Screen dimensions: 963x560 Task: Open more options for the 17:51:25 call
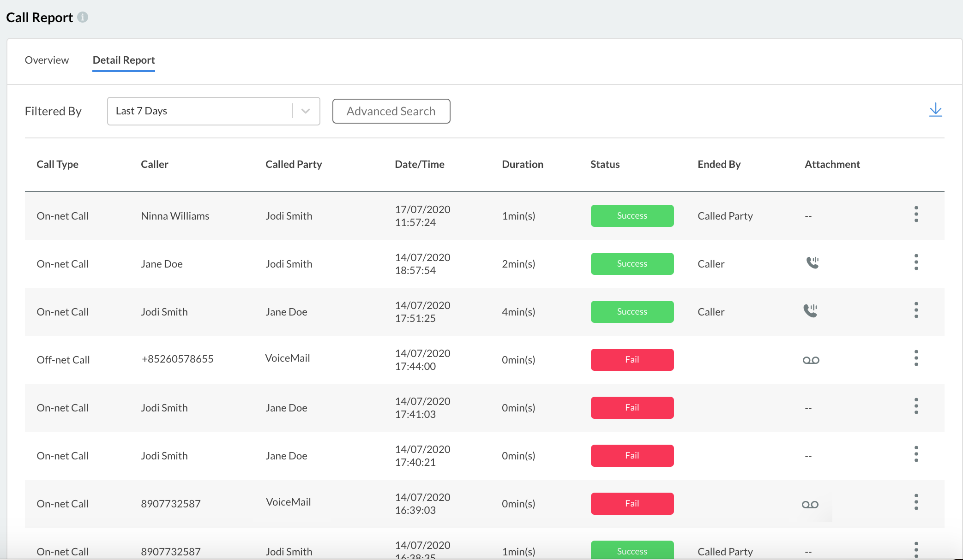pyautogui.click(x=916, y=310)
